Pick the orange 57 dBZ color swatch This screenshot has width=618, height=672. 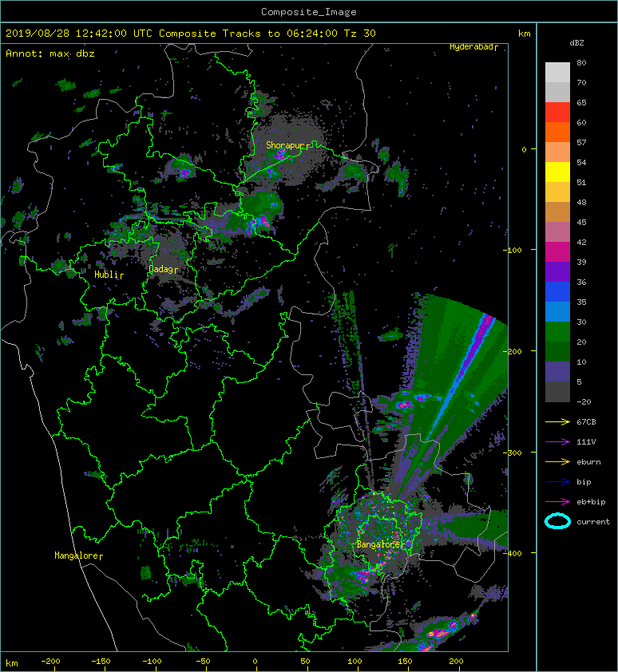tap(557, 132)
